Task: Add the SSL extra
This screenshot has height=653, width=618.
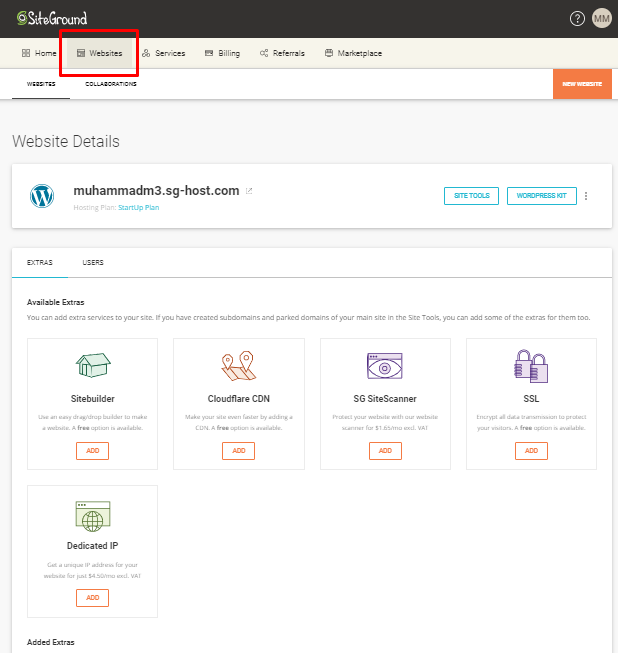Action: [531, 451]
